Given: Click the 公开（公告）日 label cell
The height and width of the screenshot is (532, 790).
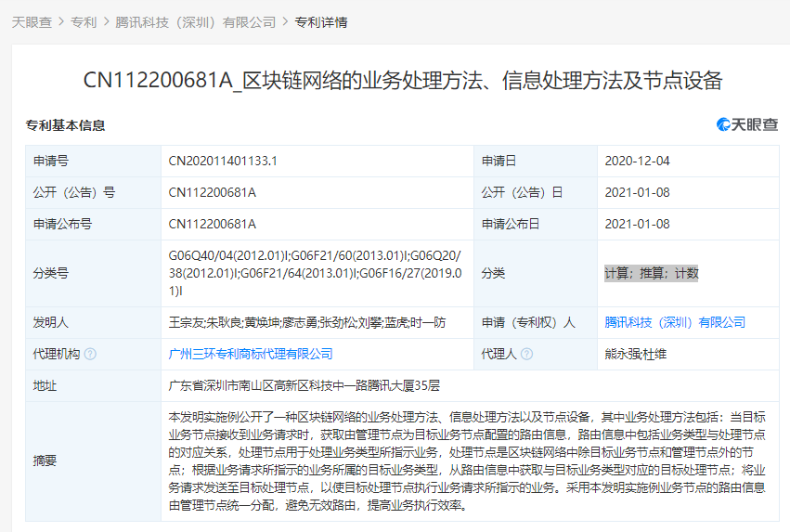Looking at the screenshot, I should [535, 192].
